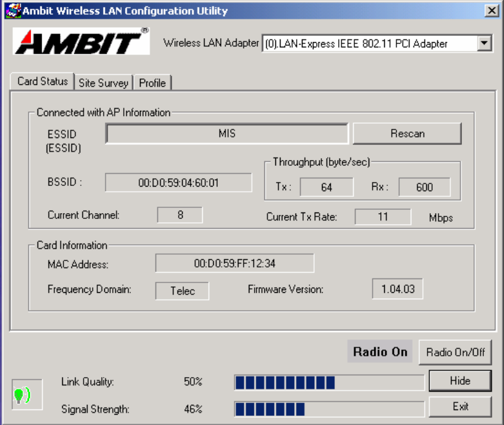Click the Tx throughput value 64
The image size is (504, 425).
(x=326, y=187)
